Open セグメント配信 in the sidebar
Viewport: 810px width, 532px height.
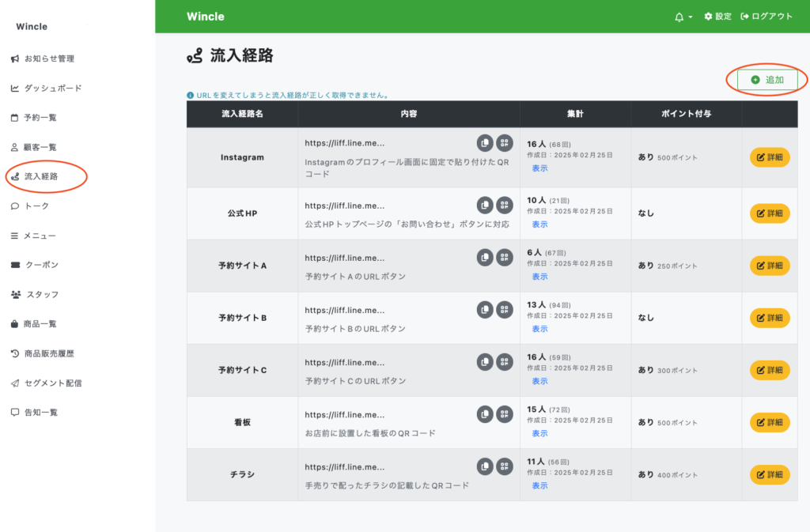coord(52,383)
